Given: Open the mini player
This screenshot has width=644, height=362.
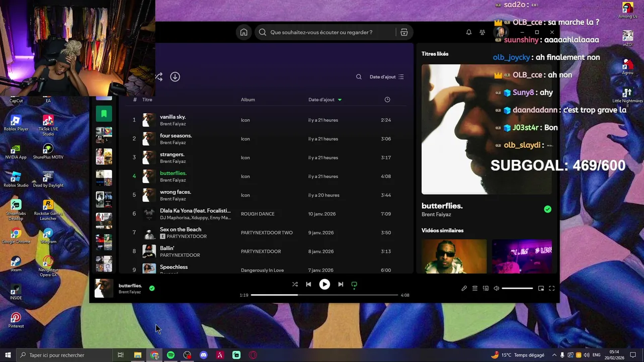Looking at the screenshot, I should (541, 288).
